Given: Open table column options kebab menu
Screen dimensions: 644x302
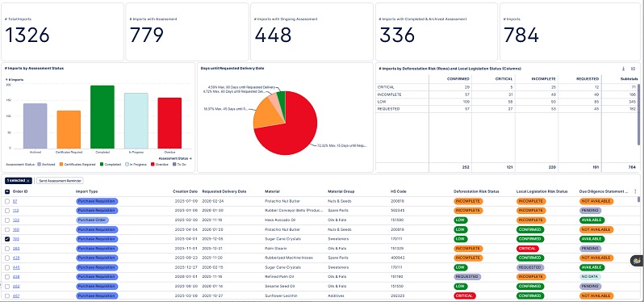Looking at the screenshot, I should click(x=635, y=191).
